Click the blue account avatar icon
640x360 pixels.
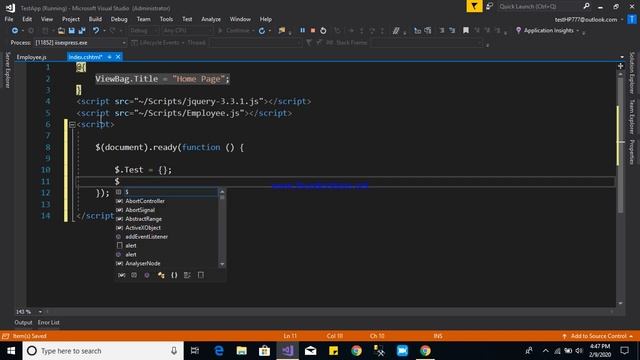632,19
